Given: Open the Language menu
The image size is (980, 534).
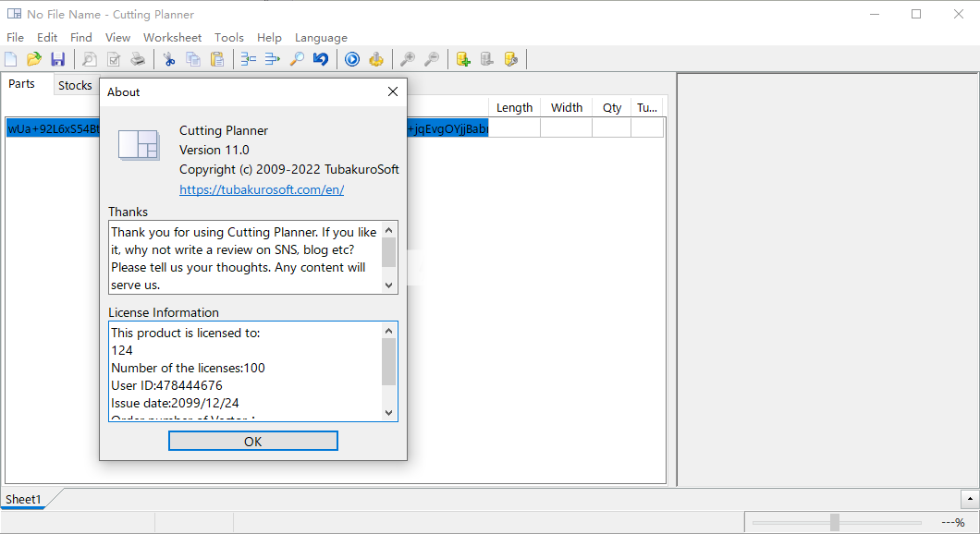Looking at the screenshot, I should [x=321, y=38].
